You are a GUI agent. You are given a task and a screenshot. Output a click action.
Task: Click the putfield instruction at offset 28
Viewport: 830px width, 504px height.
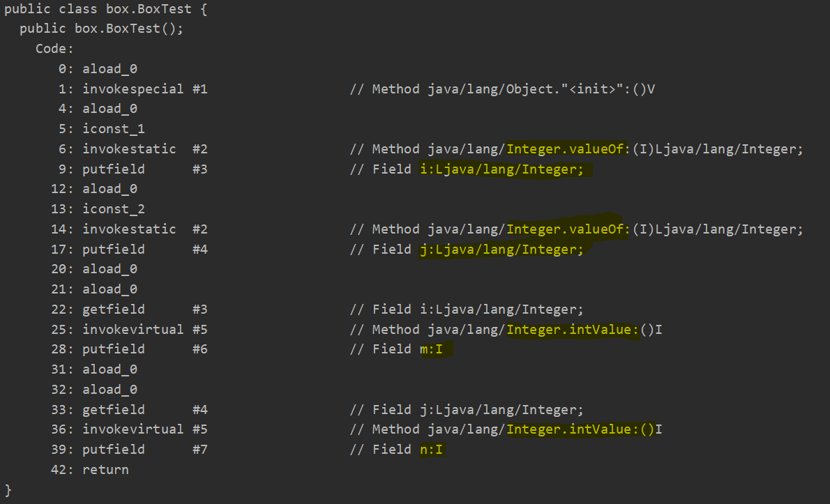point(114,349)
